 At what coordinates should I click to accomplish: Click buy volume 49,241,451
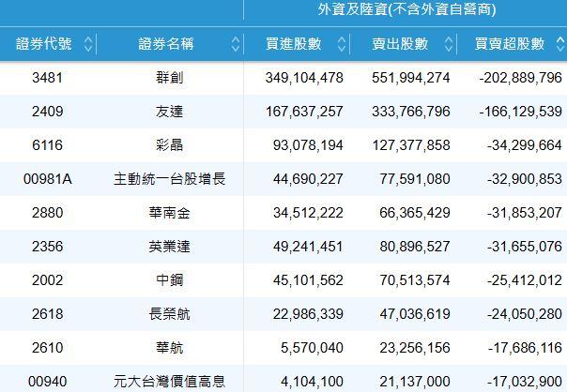coord(308,247)
